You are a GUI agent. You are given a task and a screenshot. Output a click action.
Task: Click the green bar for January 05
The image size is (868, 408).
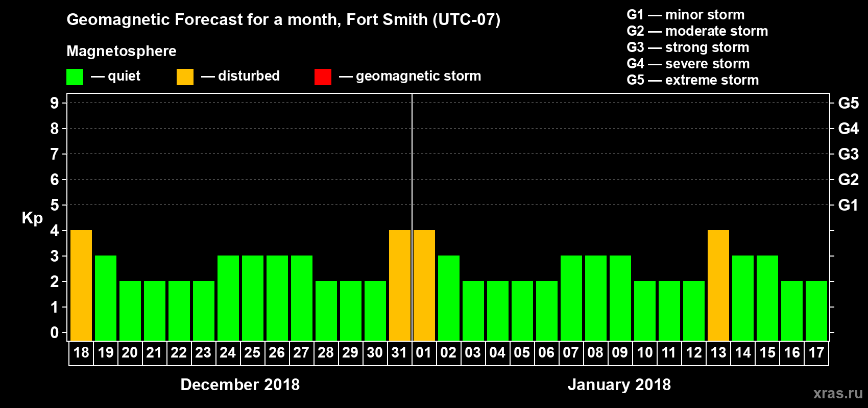click(x=522, y=311)
